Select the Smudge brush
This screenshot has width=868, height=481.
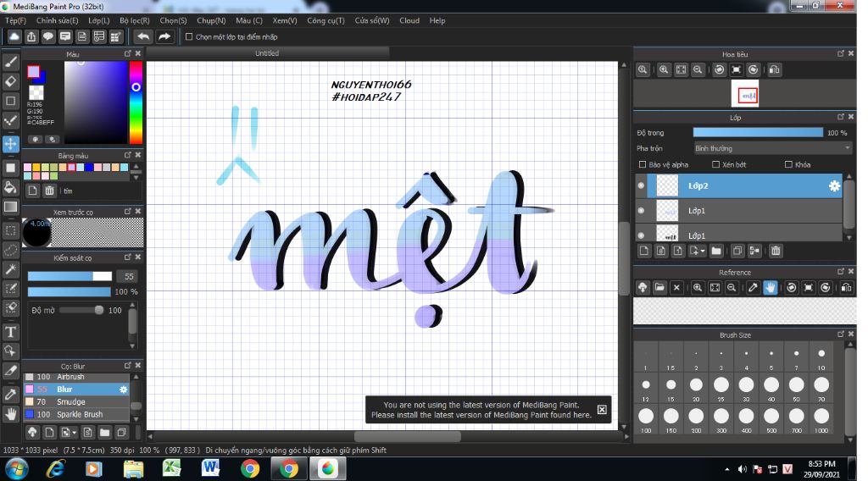point(76,402)
